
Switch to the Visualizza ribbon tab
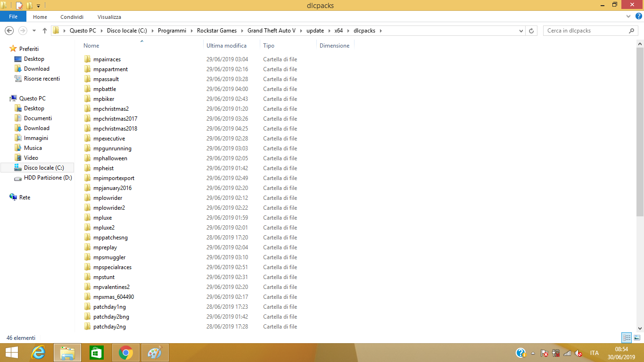pos(109,17)
